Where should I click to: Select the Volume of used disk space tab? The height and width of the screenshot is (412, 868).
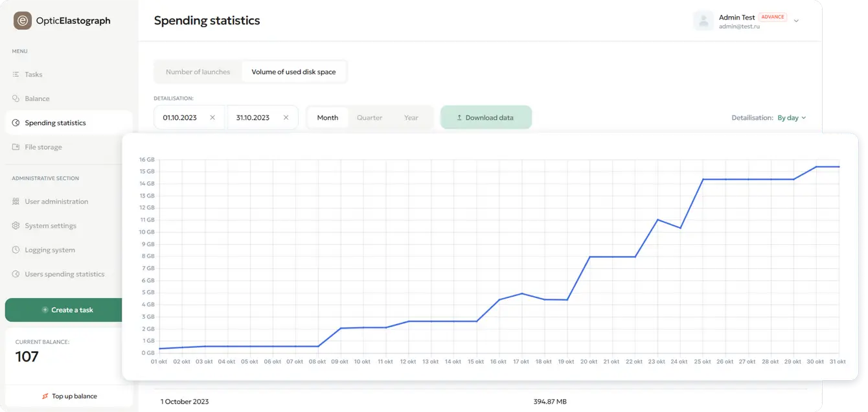click(x=295, y=71)
